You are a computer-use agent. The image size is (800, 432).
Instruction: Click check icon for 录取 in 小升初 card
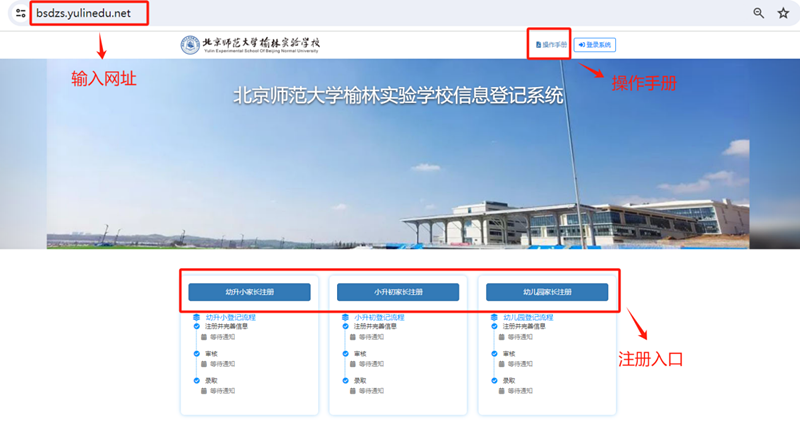tap(345, 380)
